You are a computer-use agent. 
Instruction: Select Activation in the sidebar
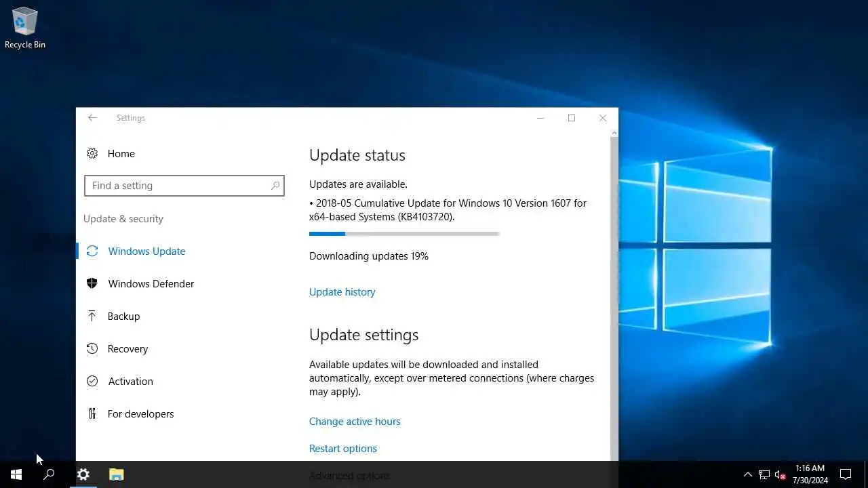(x=130, y=382)
